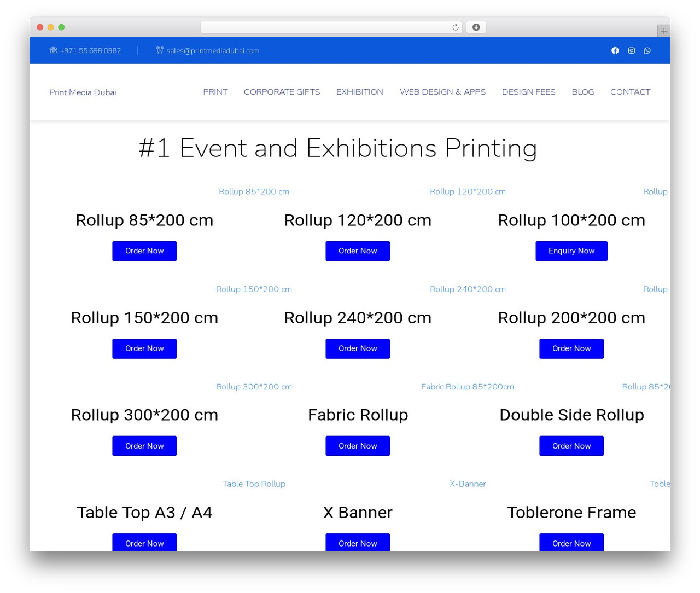Click the Print Media Dubai logo link
700x593 pixels.
[x=83, y=92]
